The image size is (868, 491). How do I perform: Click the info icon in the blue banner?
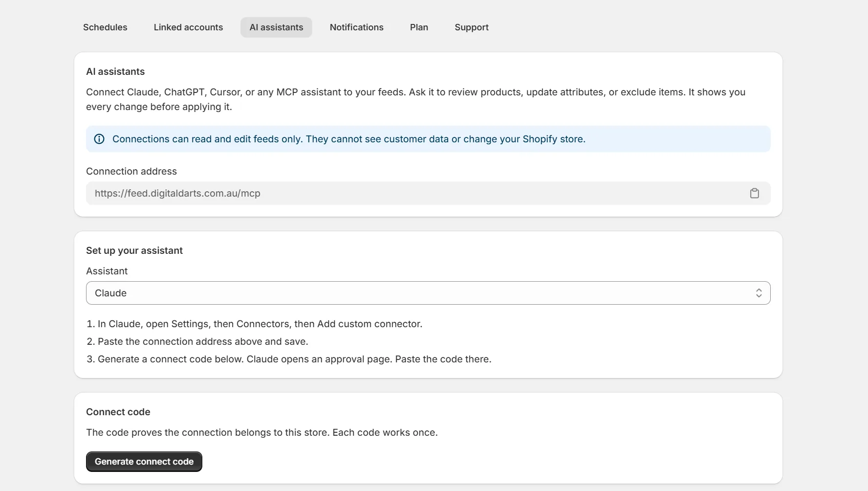pos(99,139)
